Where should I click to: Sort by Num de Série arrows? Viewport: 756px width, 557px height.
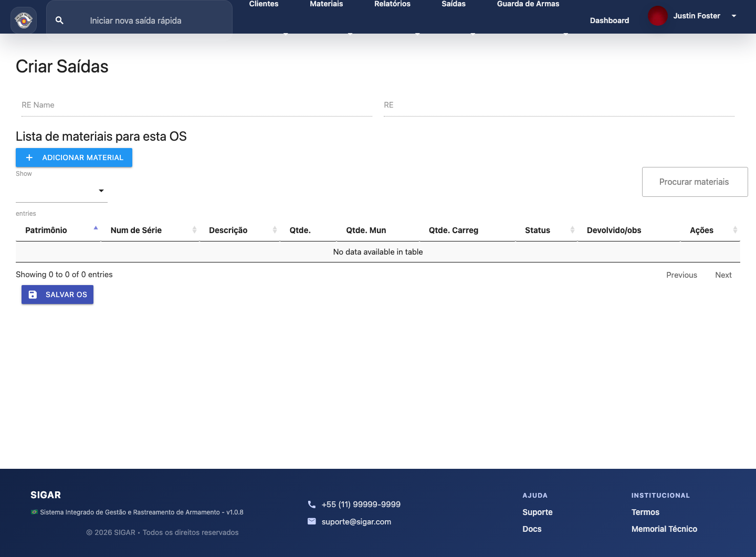point(194,230)
